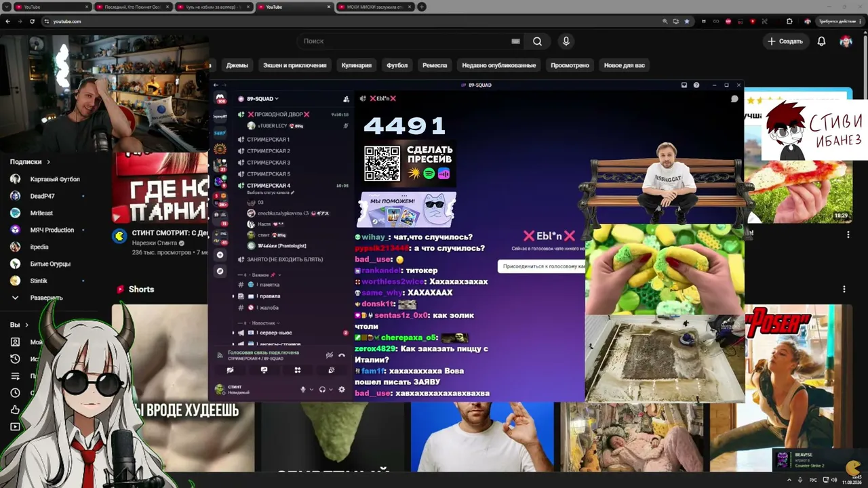Image resolution: width=868 pixels, height=488 pixels.
Task: Go back in the browser
Action: pyautogui.click(x=7, y=21)
